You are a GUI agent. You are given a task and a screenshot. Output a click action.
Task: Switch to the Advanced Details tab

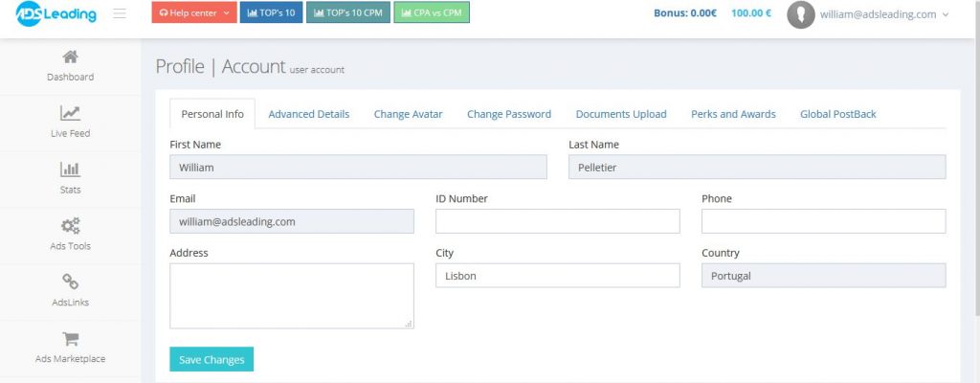[x=309, y=114]
